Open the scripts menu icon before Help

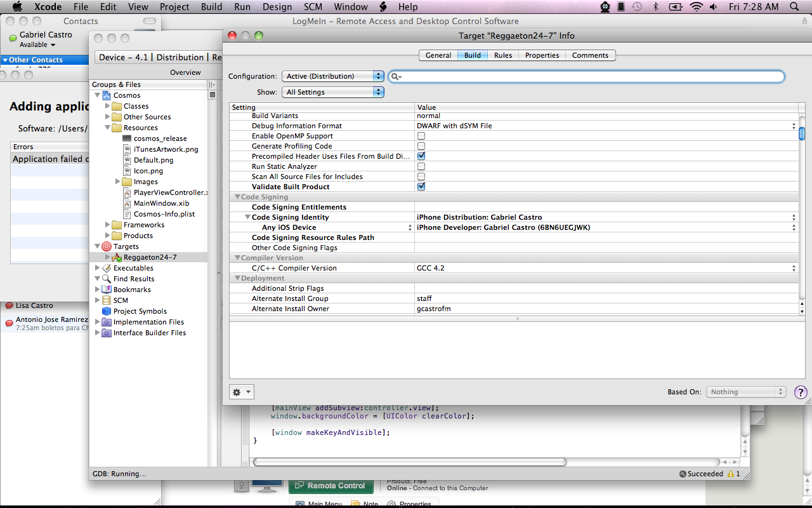click(383, 7)
